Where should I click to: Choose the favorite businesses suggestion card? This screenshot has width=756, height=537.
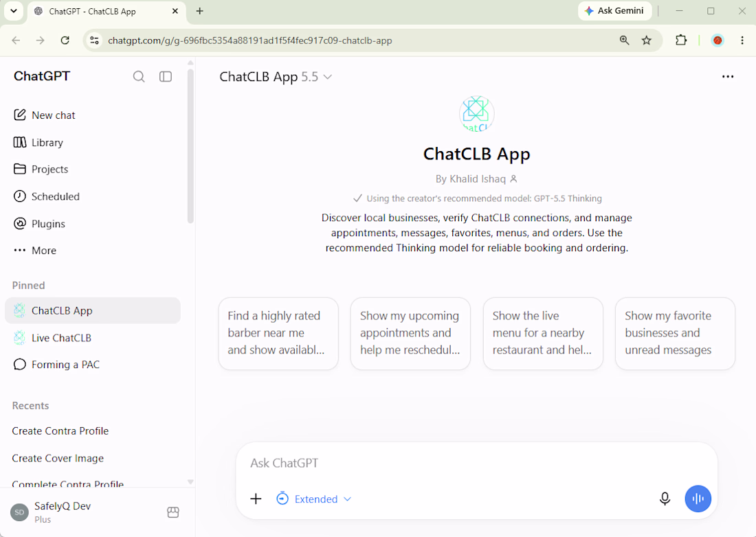pos(675,333)
